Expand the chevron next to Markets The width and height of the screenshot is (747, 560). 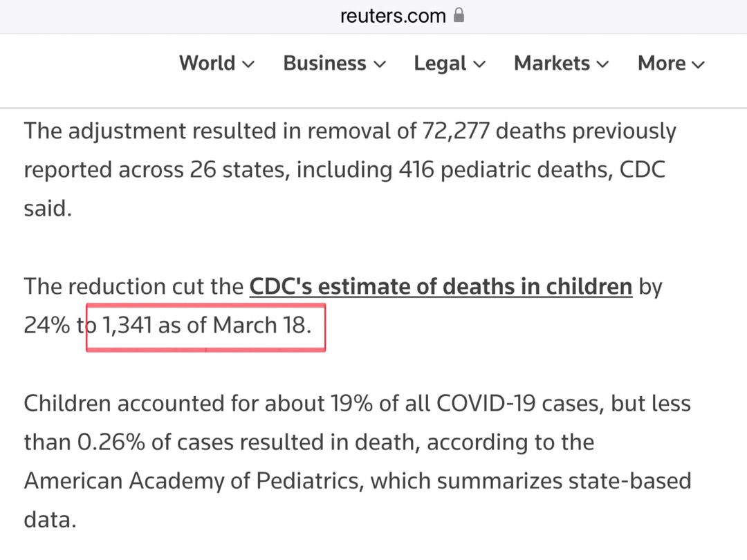coord(602,64)
